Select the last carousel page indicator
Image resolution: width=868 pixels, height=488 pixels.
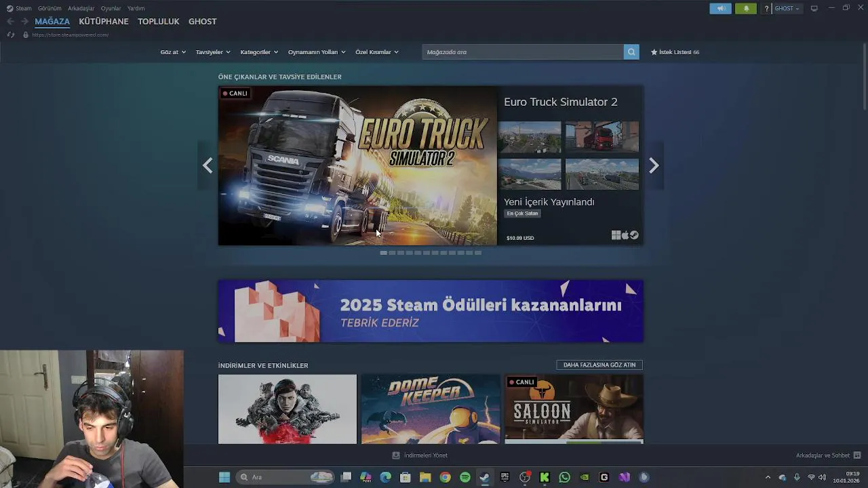(478, 253)
